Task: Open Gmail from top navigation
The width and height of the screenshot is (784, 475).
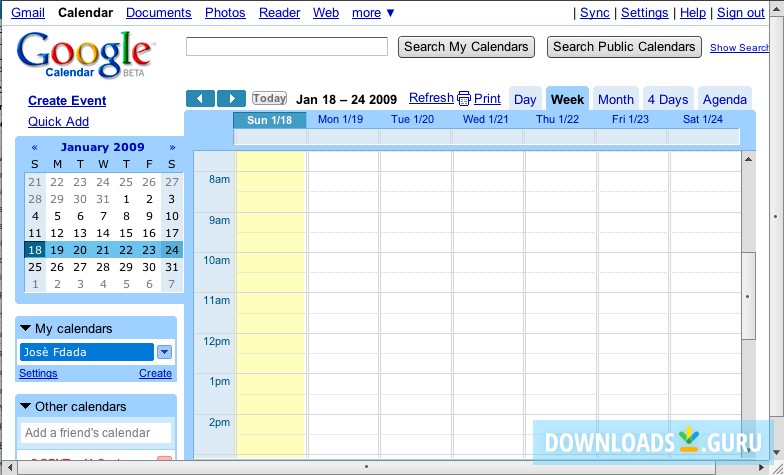Action: click(x=28, y=13)
